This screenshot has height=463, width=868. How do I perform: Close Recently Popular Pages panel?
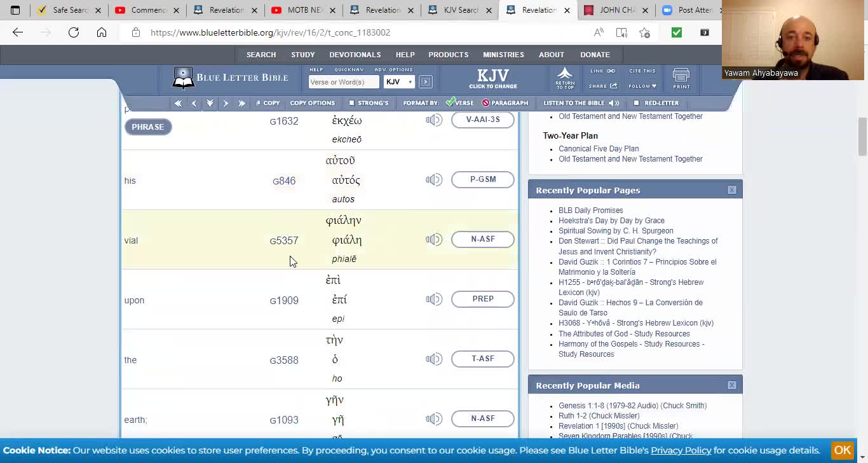tap(732, 190)
